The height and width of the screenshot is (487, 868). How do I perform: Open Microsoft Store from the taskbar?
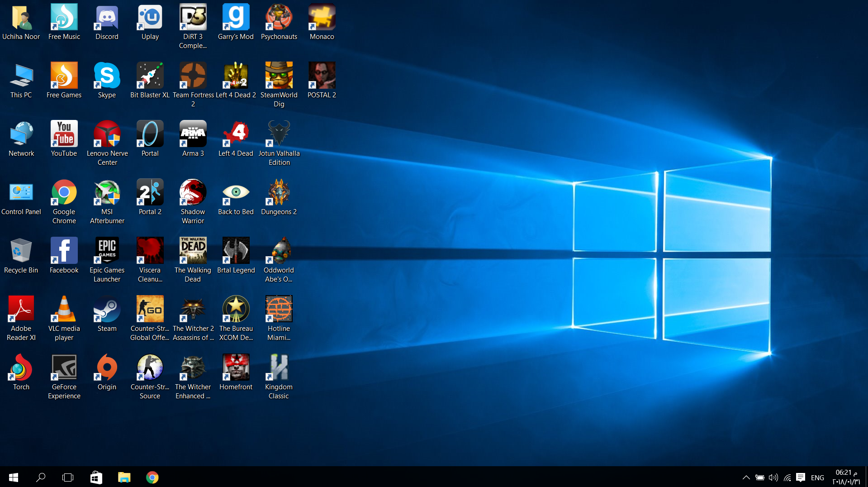coord(96,477)
